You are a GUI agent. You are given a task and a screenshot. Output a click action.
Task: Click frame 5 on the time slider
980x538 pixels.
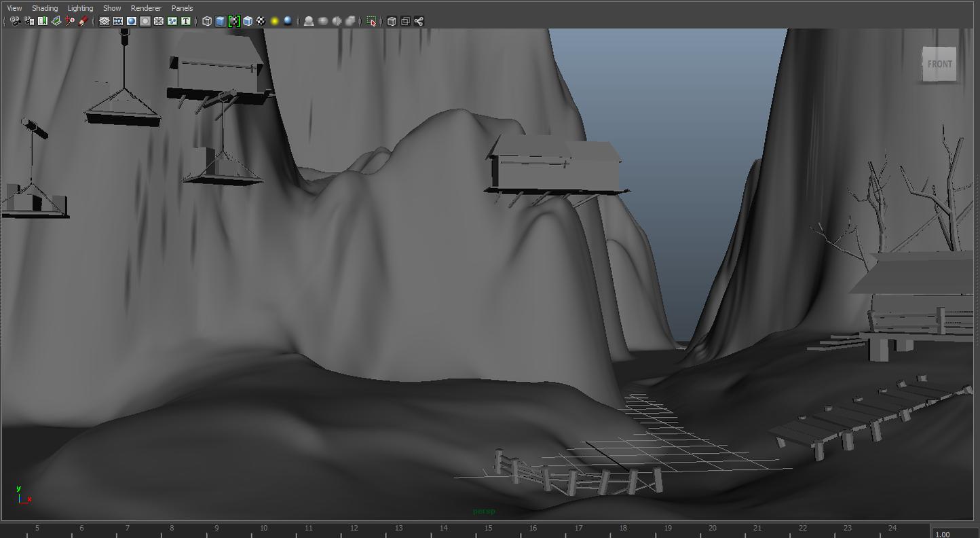click(x=37, y=529)
